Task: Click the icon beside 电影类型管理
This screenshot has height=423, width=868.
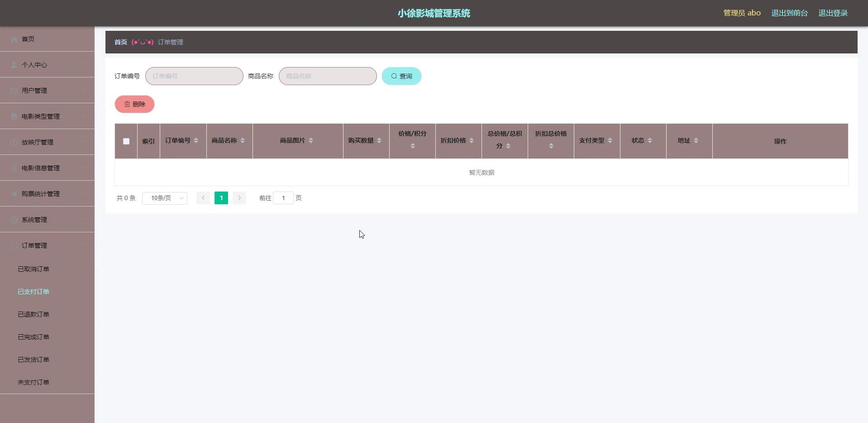Action: click(x=14, y=117)
